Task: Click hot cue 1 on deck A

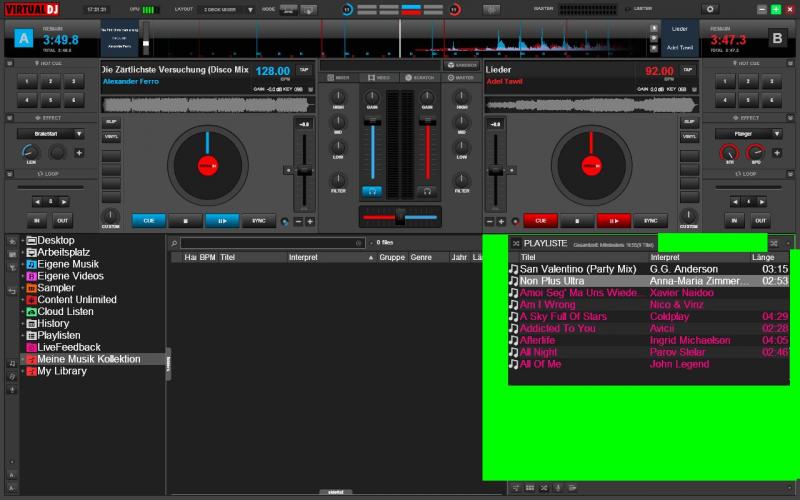Action: [x=27, y=81]
